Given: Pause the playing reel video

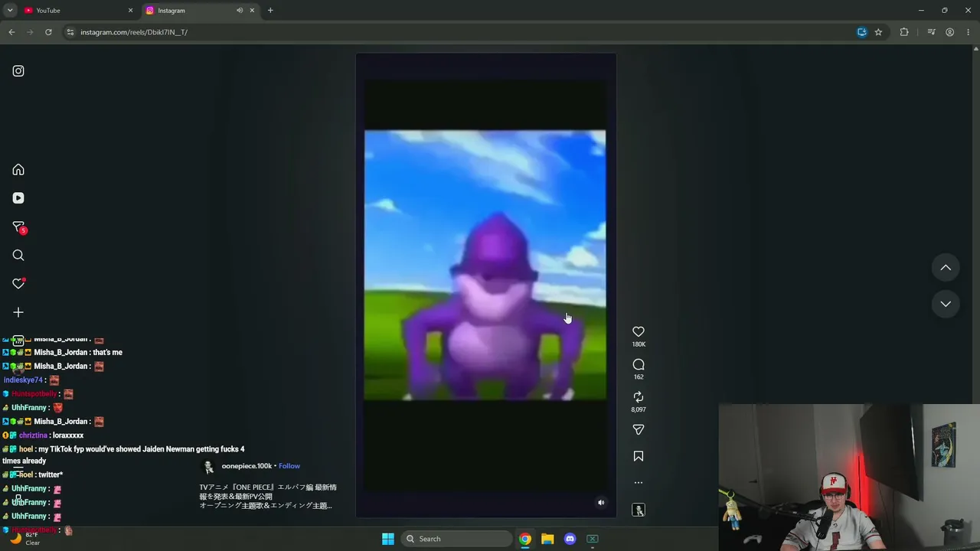Looking at the screenshot, I should click(485, 285).
